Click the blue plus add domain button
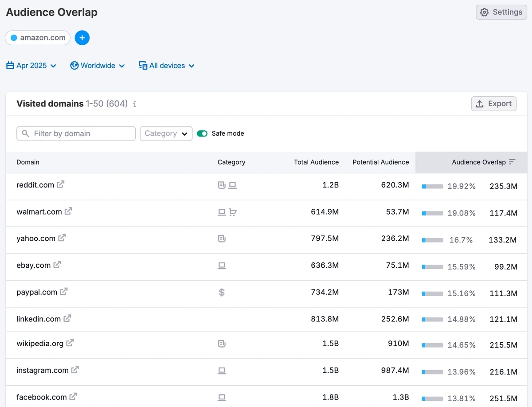The height and width of the screenshot is (407, 532). (82, 38)
